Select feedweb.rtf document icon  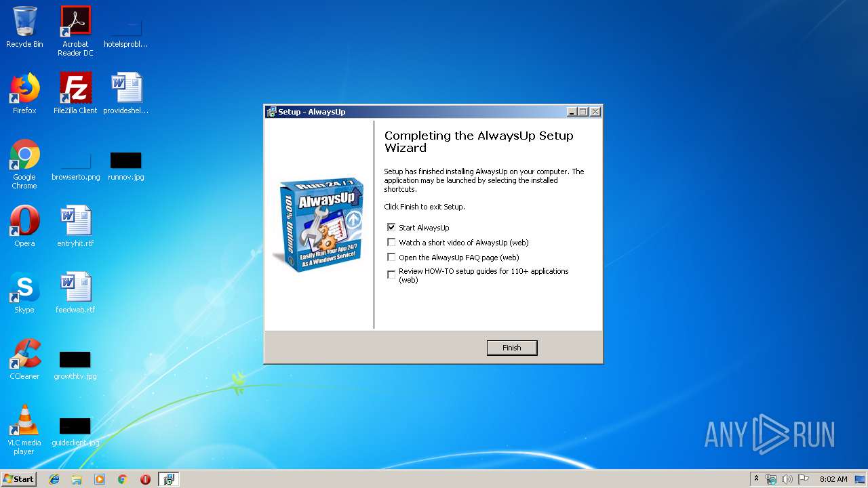pyautogui.click(x=75, y=293)
